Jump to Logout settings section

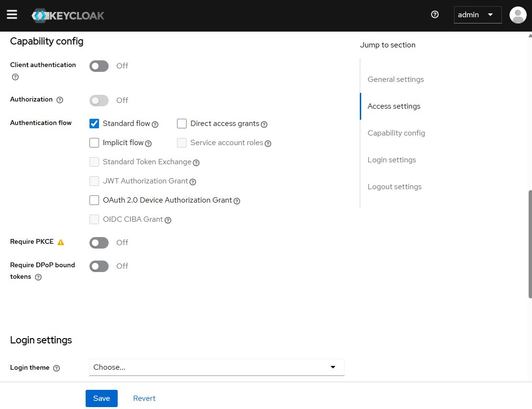pyautogui.click(x=395, y=187)
